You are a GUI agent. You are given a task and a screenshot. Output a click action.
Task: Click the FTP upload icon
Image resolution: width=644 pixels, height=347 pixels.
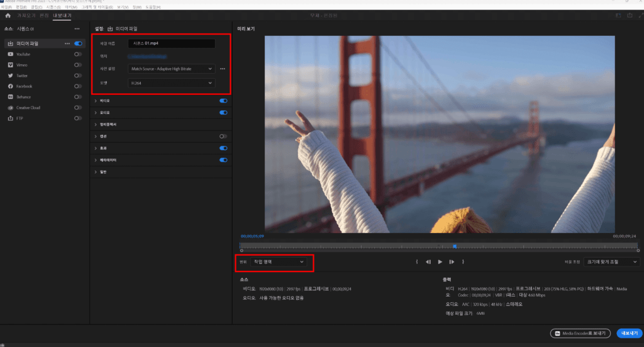tap(10, 118)
